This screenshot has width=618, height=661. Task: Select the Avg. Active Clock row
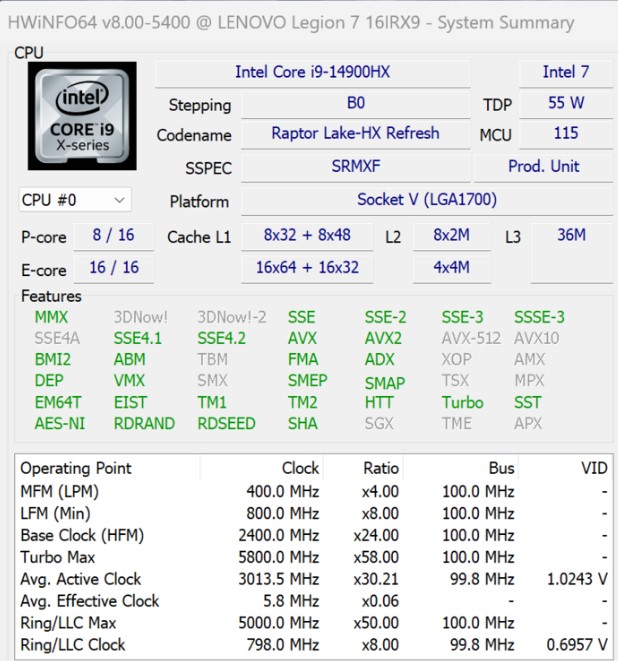click(314, 579)
